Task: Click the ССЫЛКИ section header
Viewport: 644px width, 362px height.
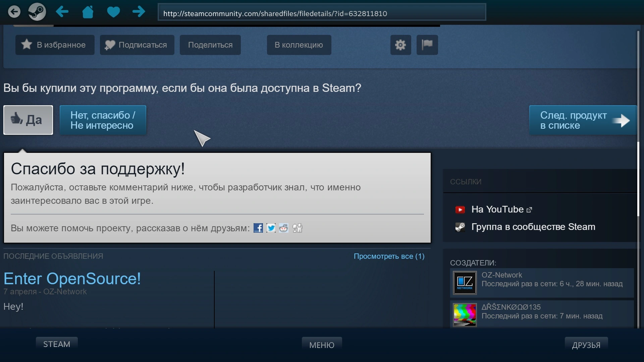Action: click(466, 182)
